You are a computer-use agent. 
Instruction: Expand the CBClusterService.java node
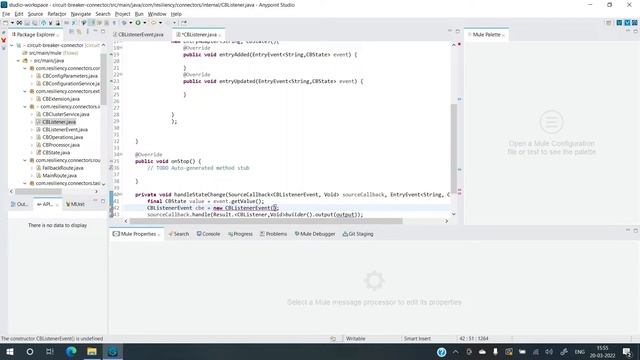pyautogui.click(x=32, y=114)
